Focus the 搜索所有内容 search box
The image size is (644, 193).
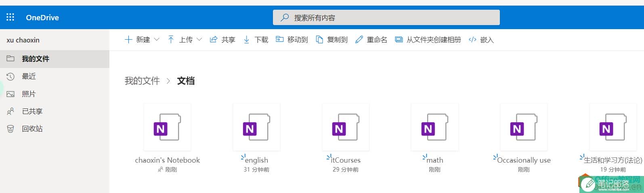pyautogui.click(x=386, y=17)
